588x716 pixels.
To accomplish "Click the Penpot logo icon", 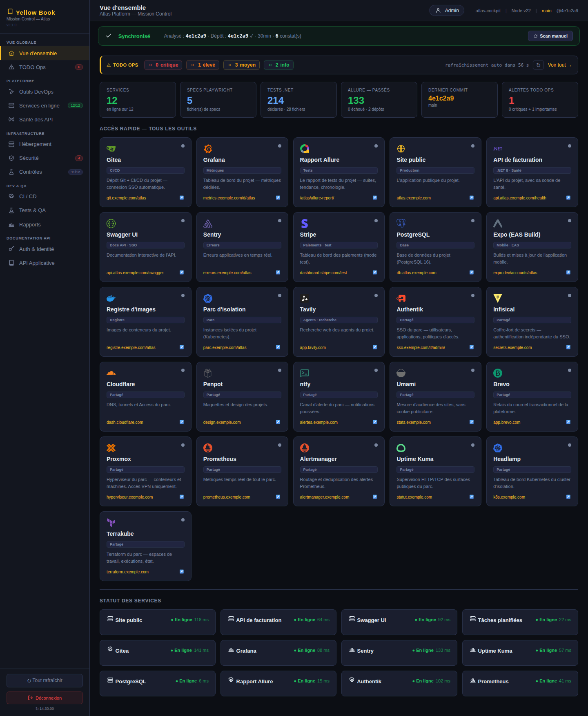I will click(x=208, y=373).
